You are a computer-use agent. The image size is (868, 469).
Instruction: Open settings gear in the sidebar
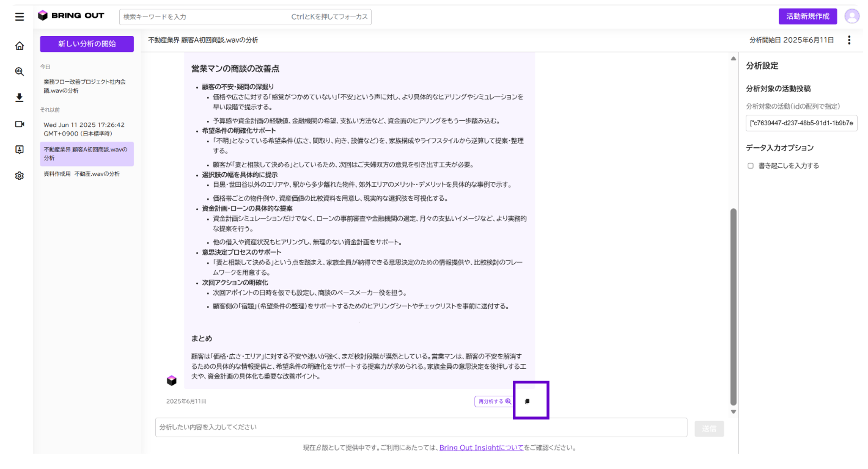[x=20, y=176]
